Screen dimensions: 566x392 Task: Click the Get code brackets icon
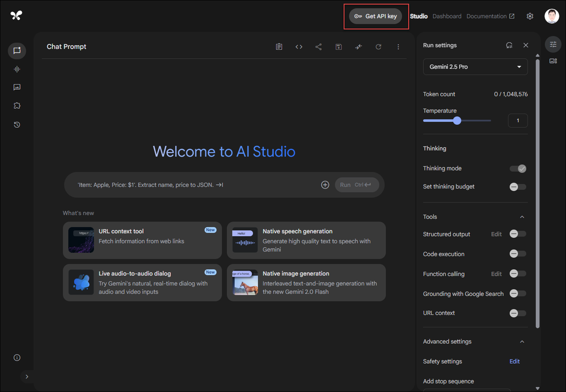(299, 46)
